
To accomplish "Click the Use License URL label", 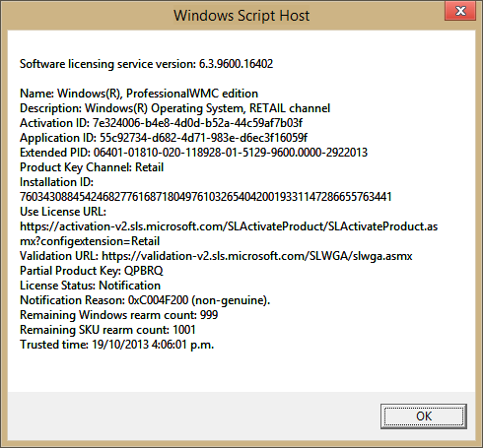I will [63, 212].
